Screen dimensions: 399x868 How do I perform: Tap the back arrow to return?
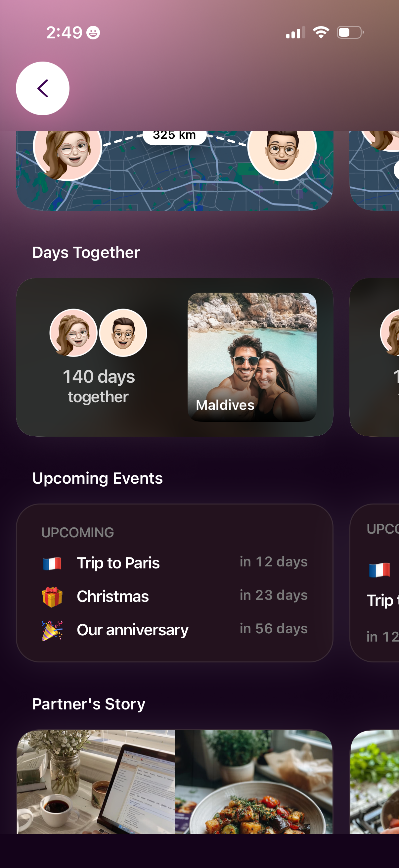[42, 88]
